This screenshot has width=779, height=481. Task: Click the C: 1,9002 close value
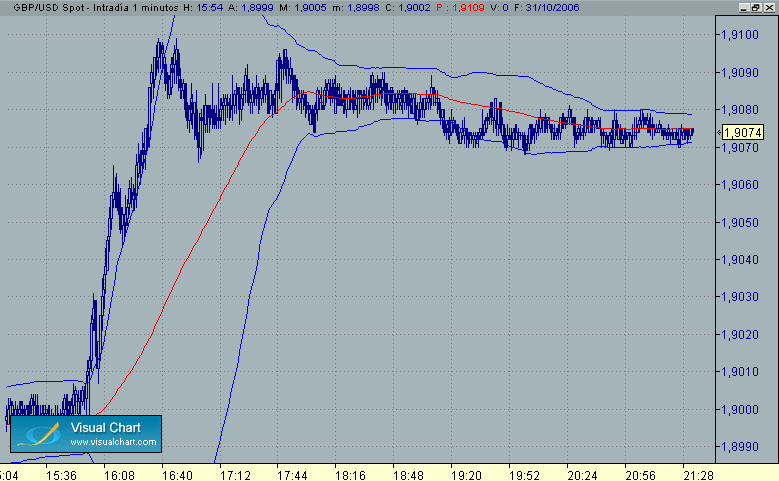407,7
